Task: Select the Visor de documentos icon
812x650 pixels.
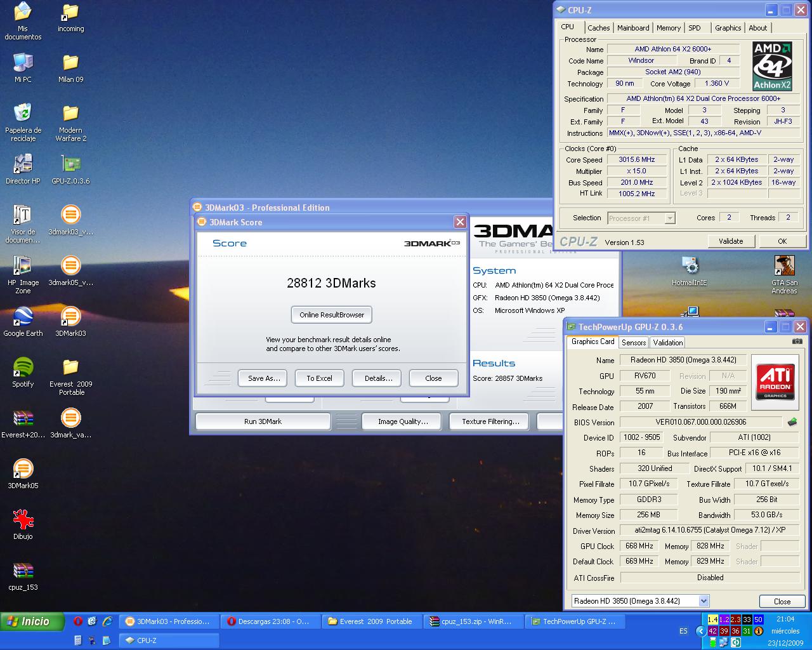Action: click(x=23, y=224)
